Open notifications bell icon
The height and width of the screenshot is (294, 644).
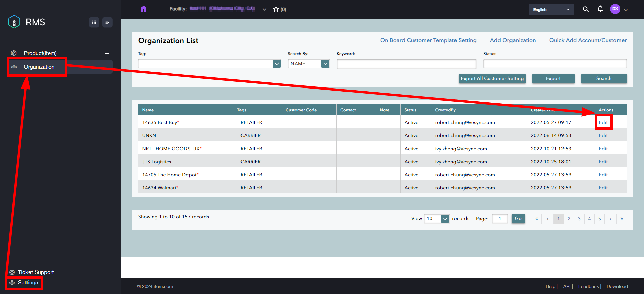click(600, 9)
